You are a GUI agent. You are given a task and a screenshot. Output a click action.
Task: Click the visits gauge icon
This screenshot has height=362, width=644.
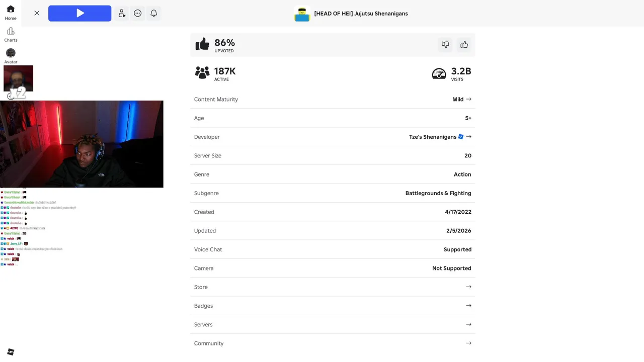(439, 73)
